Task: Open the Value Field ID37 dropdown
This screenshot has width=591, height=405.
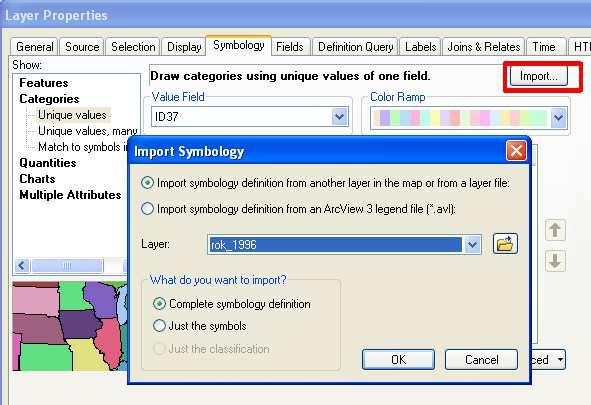Action: tap(340, 117)
